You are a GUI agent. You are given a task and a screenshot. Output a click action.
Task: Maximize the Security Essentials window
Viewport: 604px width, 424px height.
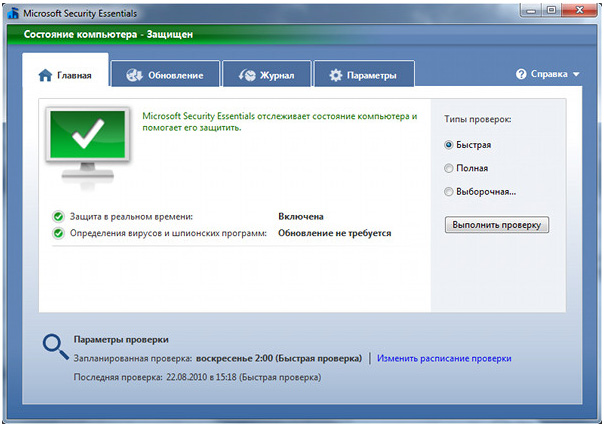(x=552, y=11)
